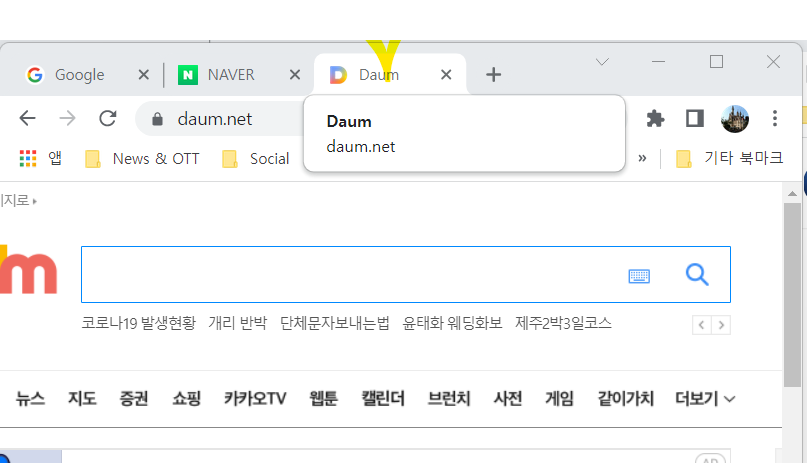Show next suggested search keywords
This screenshot has height=463, width=807.
click(x=721, y=325)
